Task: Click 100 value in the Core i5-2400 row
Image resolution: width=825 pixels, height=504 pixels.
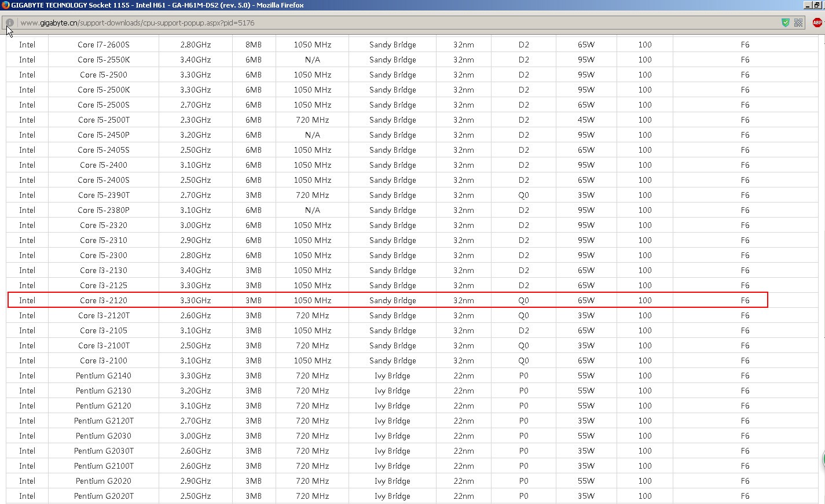Action: coord(645,165)
